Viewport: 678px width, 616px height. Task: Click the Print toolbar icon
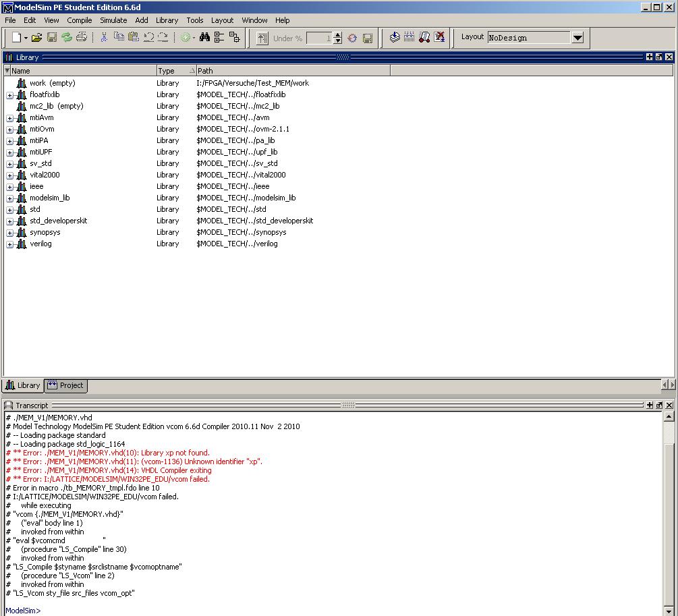81,38
